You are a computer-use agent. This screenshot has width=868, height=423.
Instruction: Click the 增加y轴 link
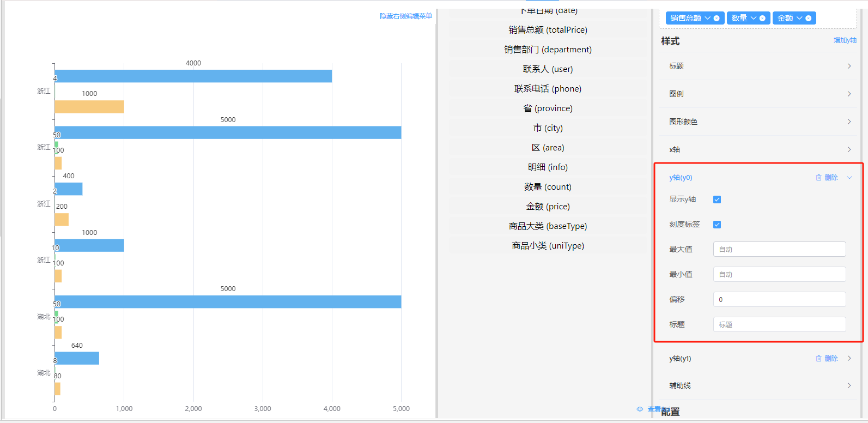click(x=845, y=40)
